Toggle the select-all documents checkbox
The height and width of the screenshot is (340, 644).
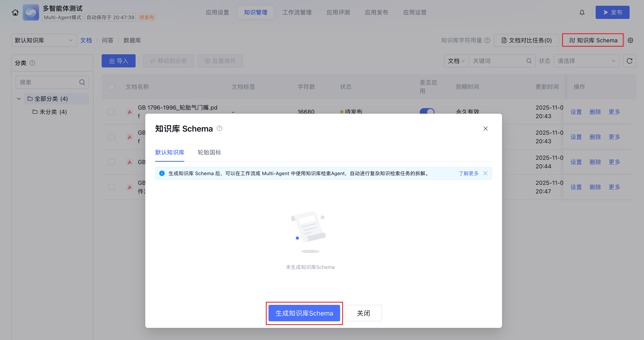point(112,87)
